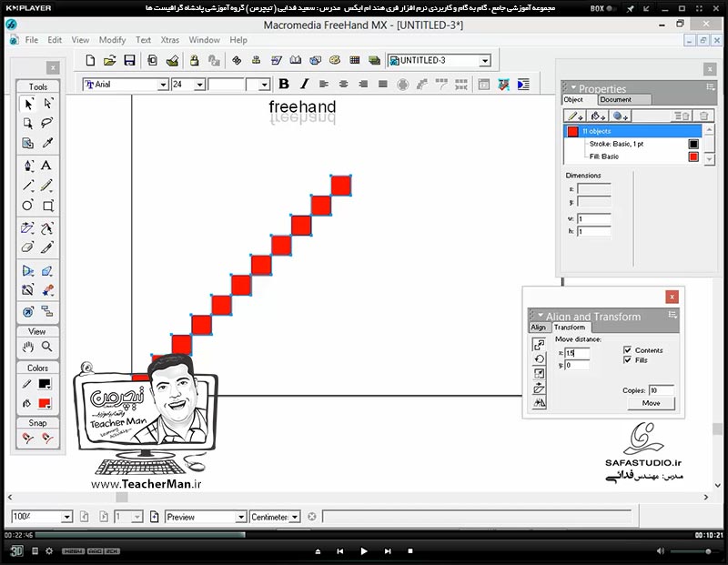728x565 pixels.
Task: Align text left in text toolbar
Action: (324, 84)
